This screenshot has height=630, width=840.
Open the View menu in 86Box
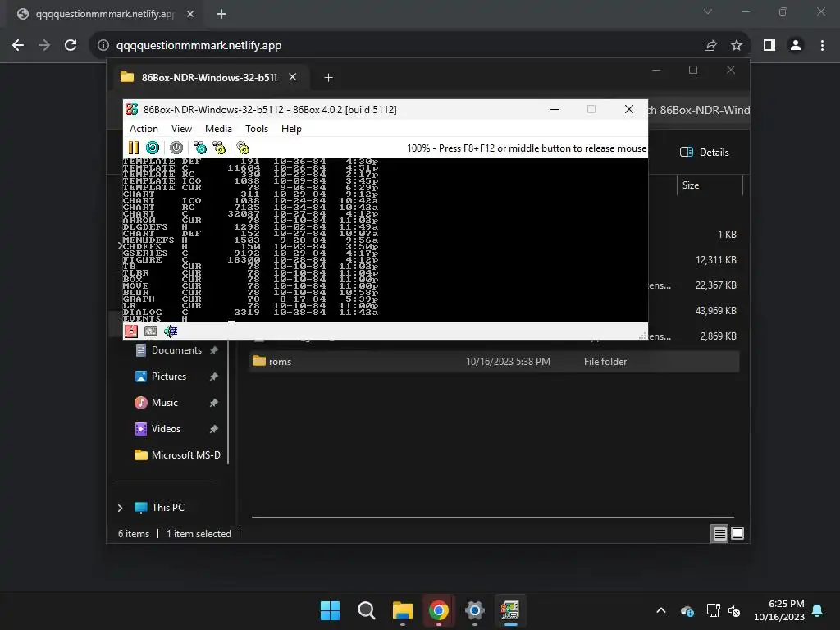pyautogui.click(x=181, y=129)
